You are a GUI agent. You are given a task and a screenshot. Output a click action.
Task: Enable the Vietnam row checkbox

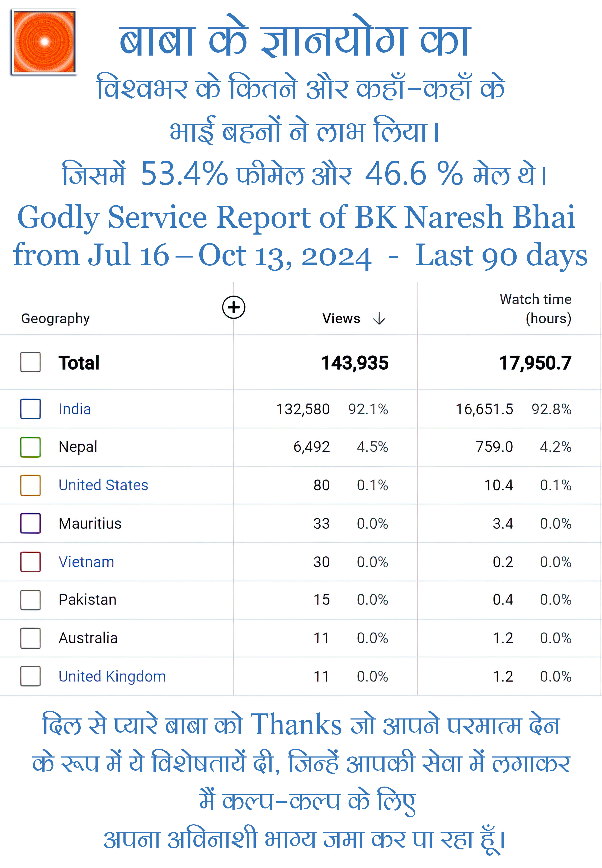click(30, 562)
